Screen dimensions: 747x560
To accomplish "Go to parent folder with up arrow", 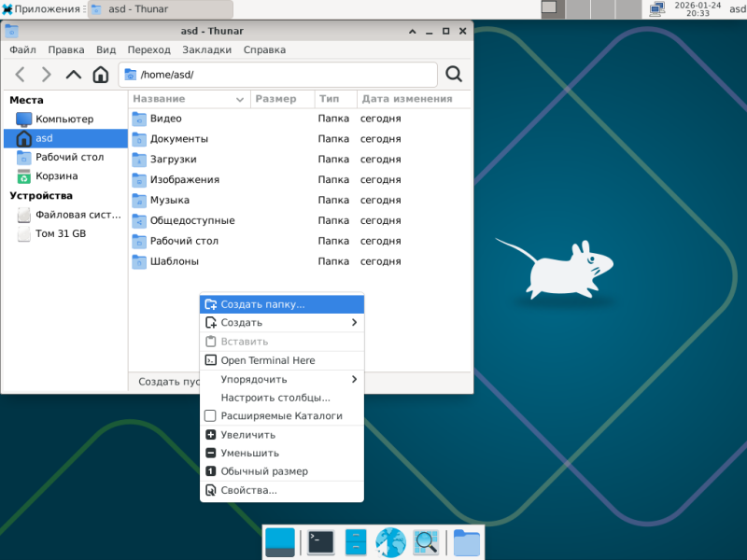I will coord(74,75).
